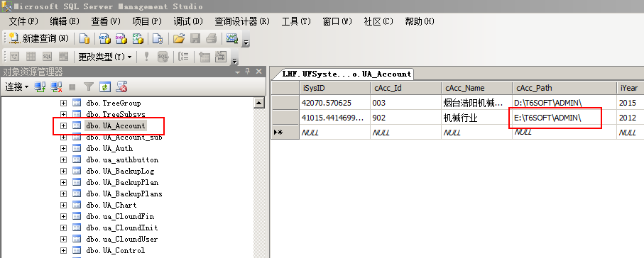The width and height of the screenshot is (644, 258).
Task: Open the 调试 (Debug) menu
Action: point(188,21)
